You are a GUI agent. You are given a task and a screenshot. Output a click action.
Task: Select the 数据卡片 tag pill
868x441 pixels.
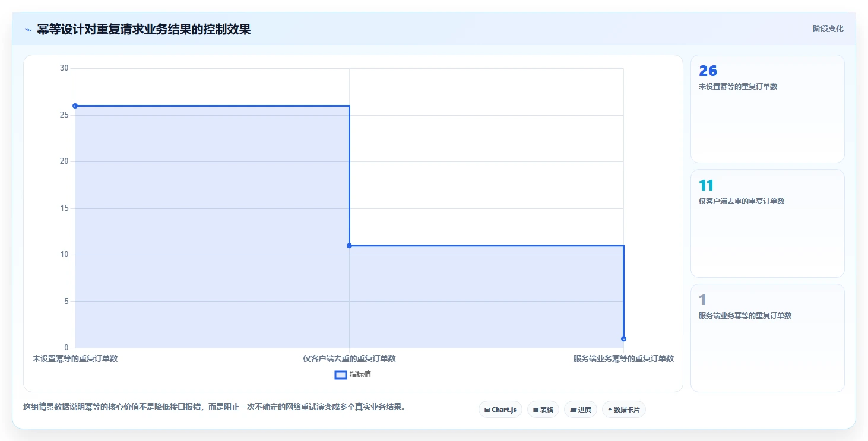click(624, 410)
